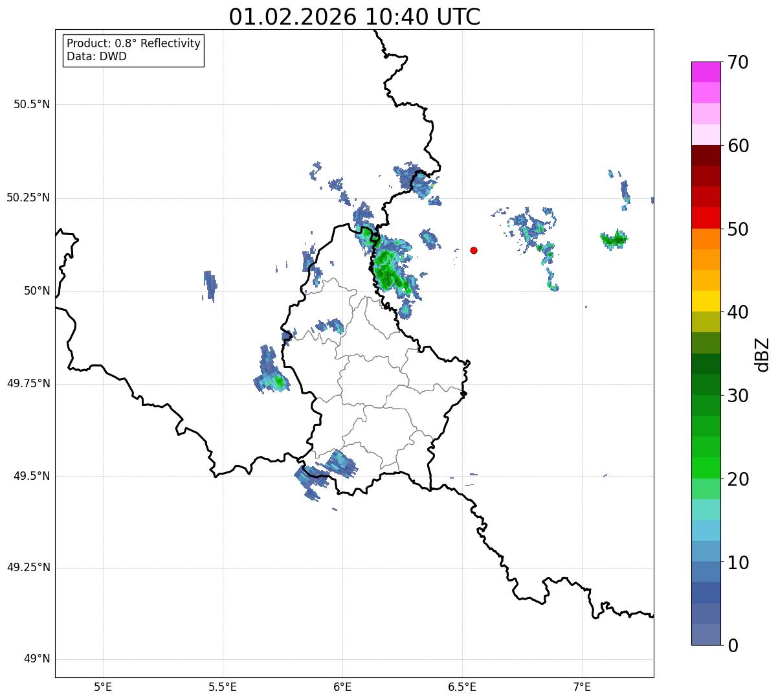Click the 49.25°N latitude label
This screenshot has height=700, width=778.
28,568
